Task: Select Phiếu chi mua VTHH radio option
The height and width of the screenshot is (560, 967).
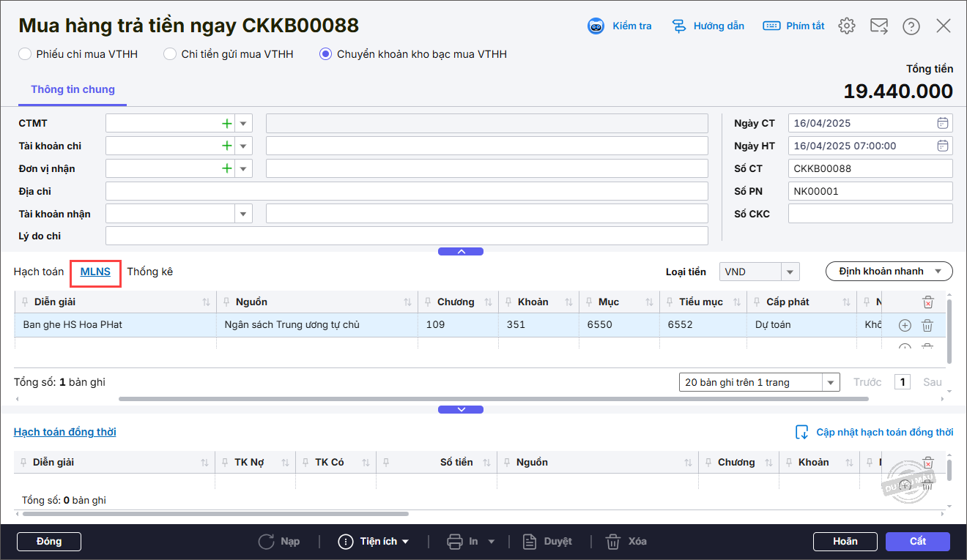Action: 25,54
